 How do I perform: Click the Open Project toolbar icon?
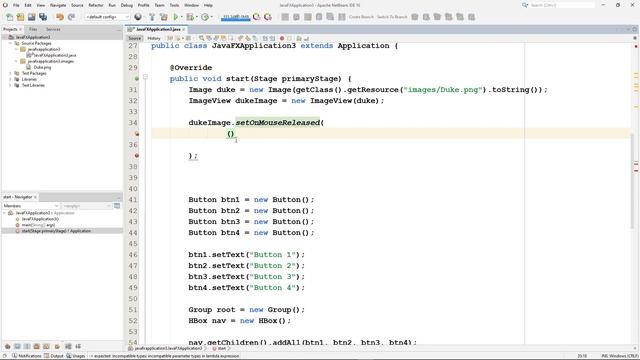click(x=31, y=17)
